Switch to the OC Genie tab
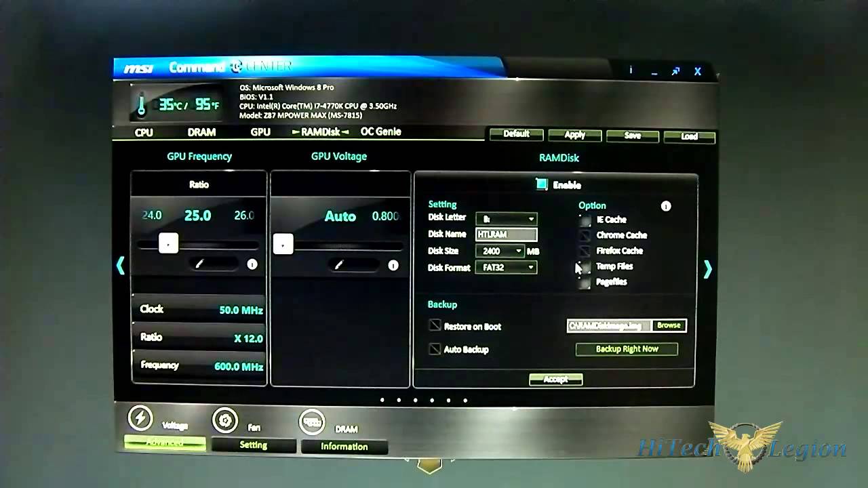The image size is (868, 488). [380, 131]
